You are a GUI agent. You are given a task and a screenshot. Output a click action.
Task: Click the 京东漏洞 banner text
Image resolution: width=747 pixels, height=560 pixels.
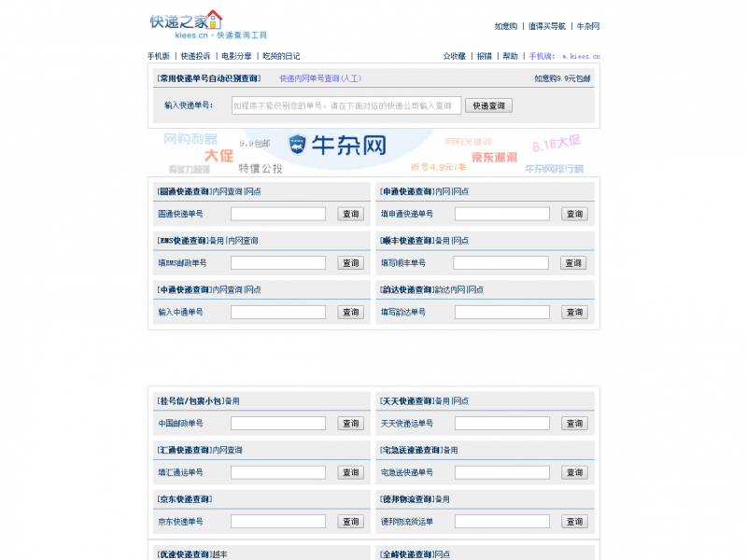494,157
